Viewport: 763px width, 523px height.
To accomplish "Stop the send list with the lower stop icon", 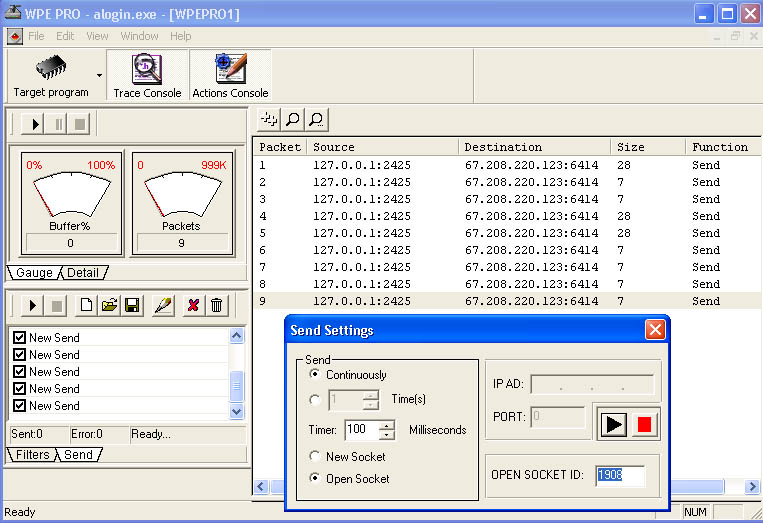I will tap(56, 306).
